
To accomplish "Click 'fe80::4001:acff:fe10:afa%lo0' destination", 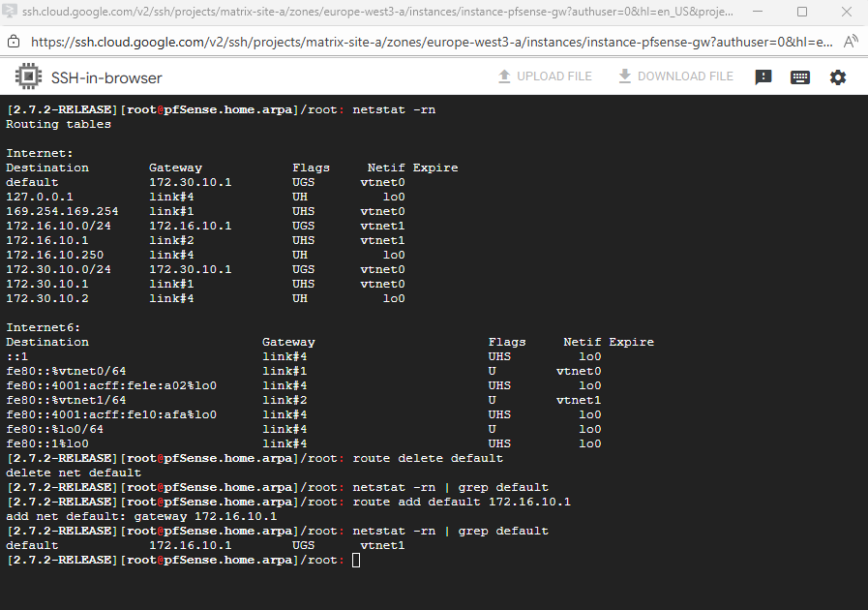I will [x=111, y=414].
